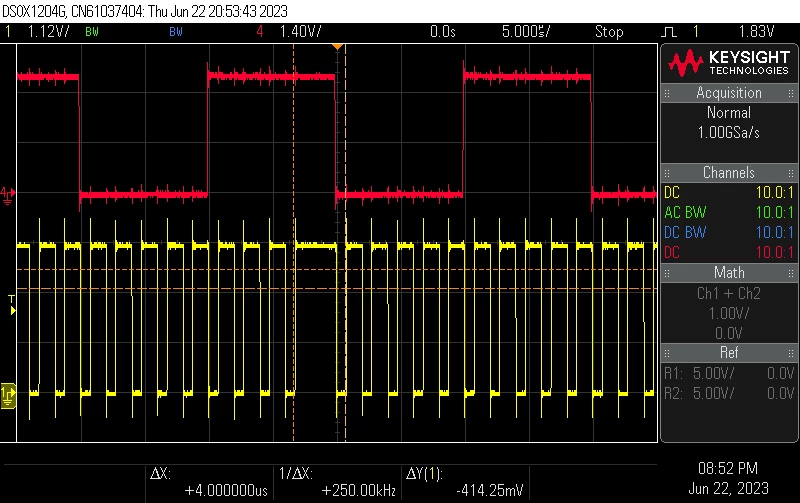The width and height of the screenshot is (800, 503).
Task: Select the right vertical X2 cursor line
Action: (345, 243)
